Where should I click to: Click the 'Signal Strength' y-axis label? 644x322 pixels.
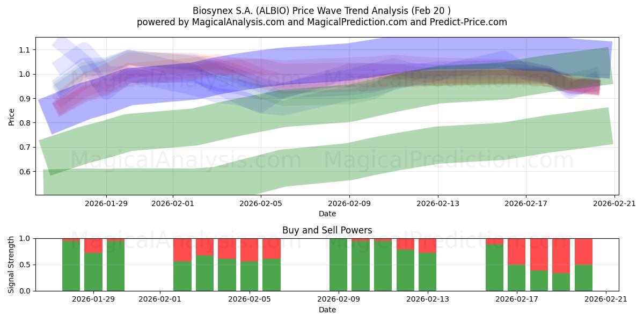12,265
